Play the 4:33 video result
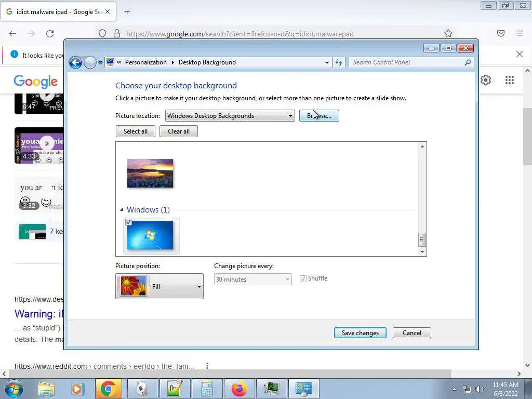 click(x=38, y=145)
